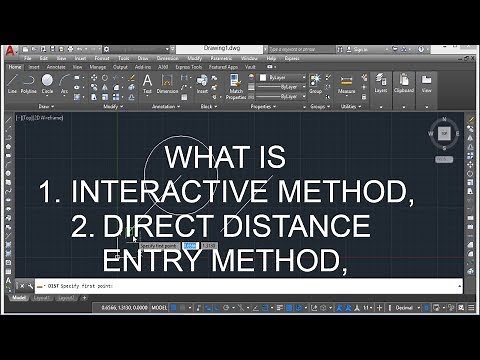
Task: Click the workspace gear icon
Action: (x=106, y=49)
